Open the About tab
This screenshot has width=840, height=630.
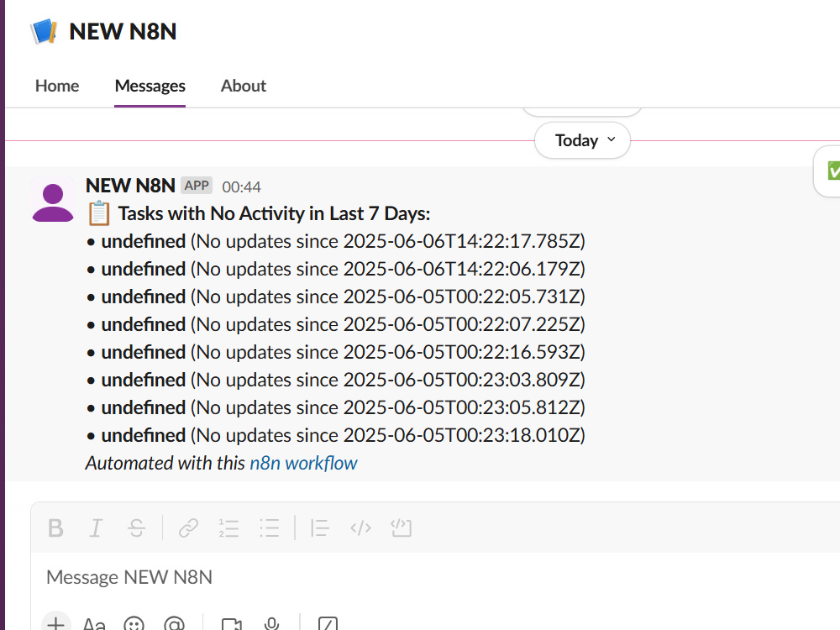pyautogui.click(x=244, y=86)
